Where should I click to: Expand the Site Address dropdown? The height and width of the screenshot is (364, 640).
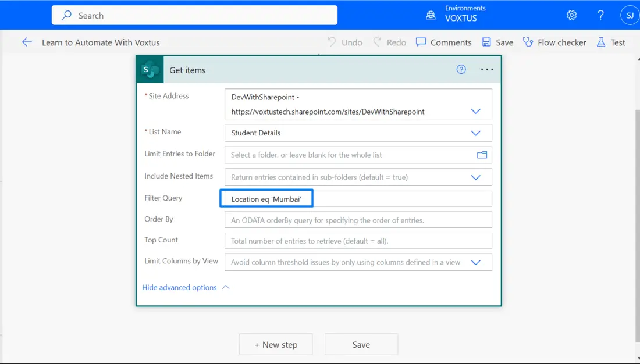tap(475, 111)
